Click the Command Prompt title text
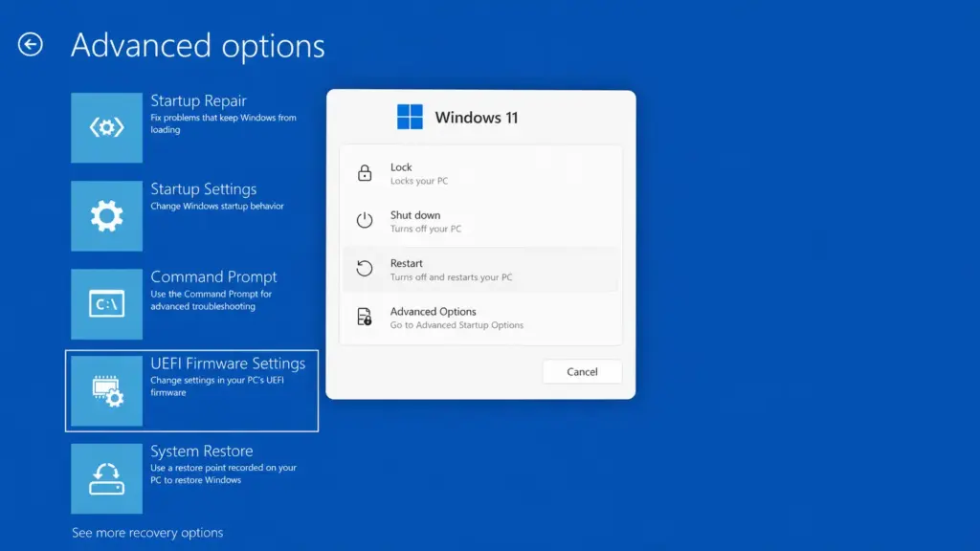Screen dimensions: 980x551 coord(213,276)
